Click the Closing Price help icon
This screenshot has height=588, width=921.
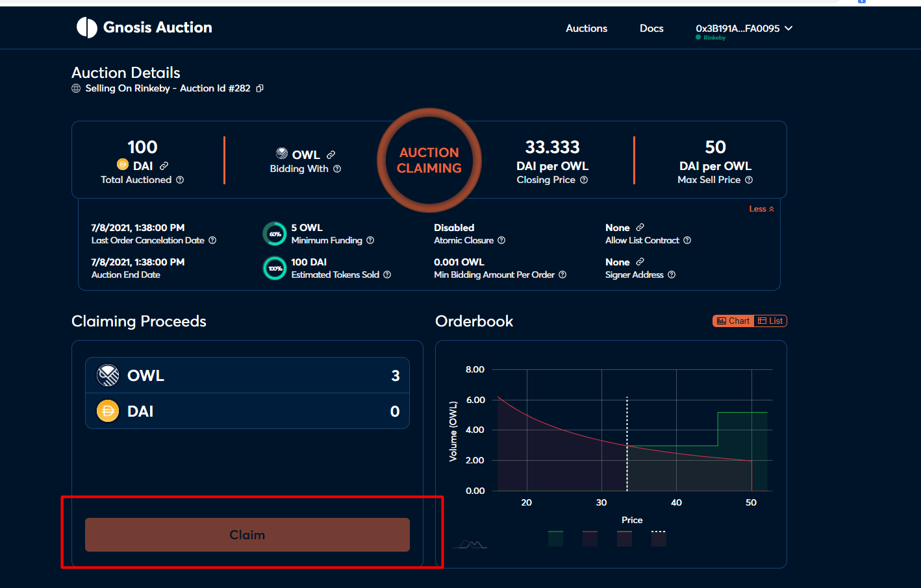coord(584,180)
